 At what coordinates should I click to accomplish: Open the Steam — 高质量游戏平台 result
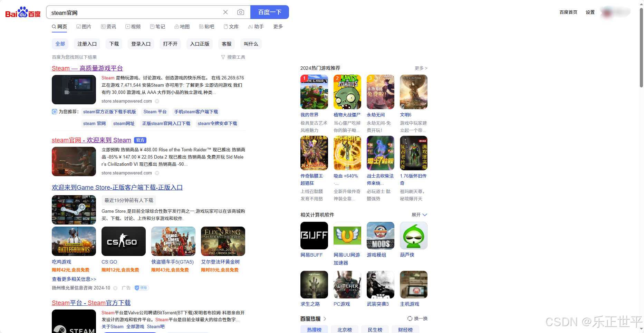coord(87,68)
